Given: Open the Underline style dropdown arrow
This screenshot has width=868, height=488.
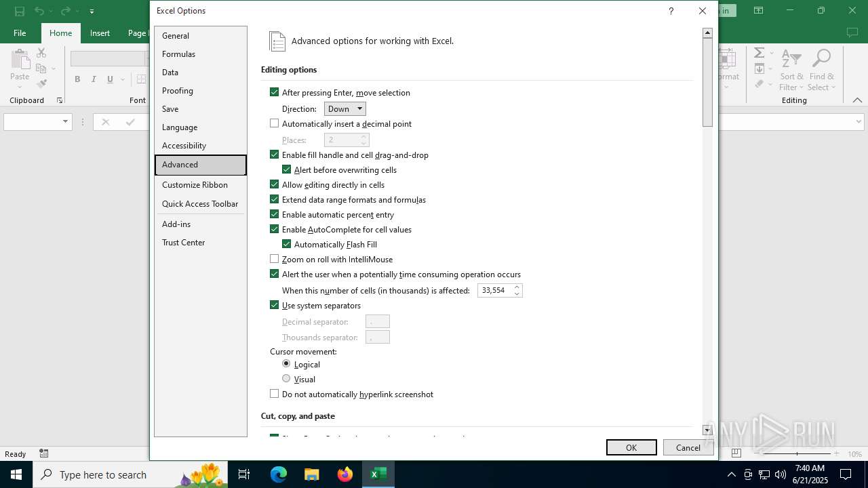Looking at the screenshot, I should (x=123, y=79).
